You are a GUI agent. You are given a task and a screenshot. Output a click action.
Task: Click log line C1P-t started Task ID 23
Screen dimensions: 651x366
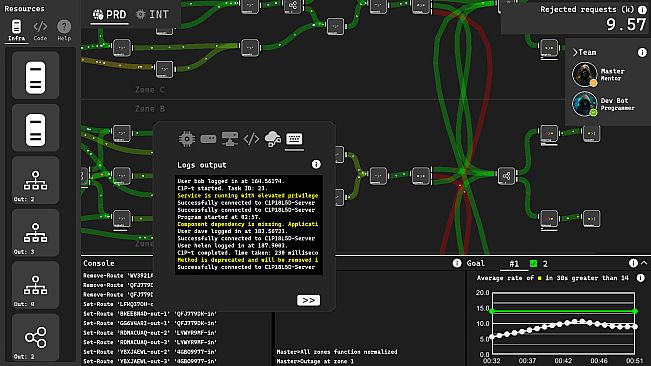225,188
